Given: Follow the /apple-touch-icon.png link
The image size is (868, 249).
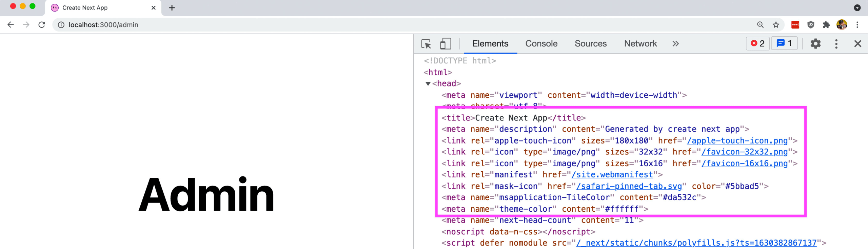Looking at the screenshot, I should pos(737,141).
